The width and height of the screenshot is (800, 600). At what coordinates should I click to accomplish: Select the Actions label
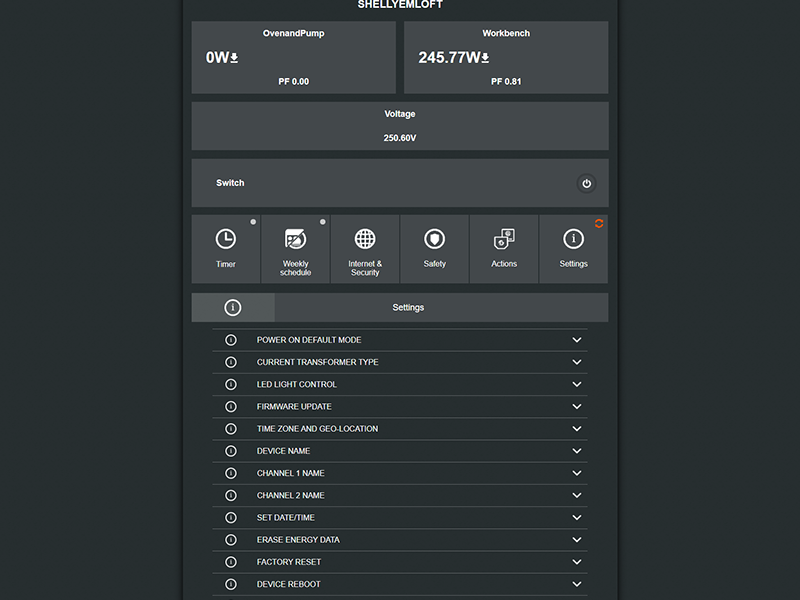click(x=504, y=264)
